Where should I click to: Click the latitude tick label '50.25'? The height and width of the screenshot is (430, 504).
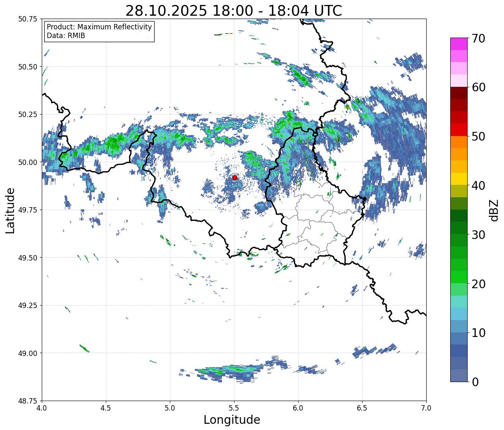point(28,115)
